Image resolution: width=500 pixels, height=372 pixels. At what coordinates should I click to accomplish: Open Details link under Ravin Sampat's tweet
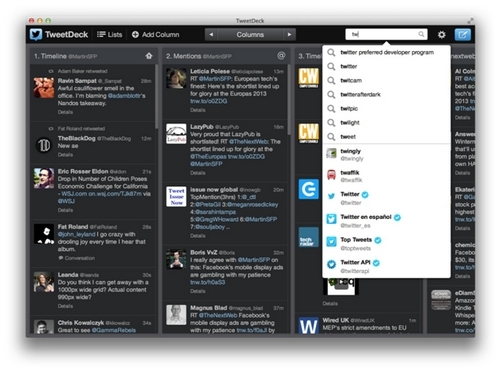click(65, 112)
